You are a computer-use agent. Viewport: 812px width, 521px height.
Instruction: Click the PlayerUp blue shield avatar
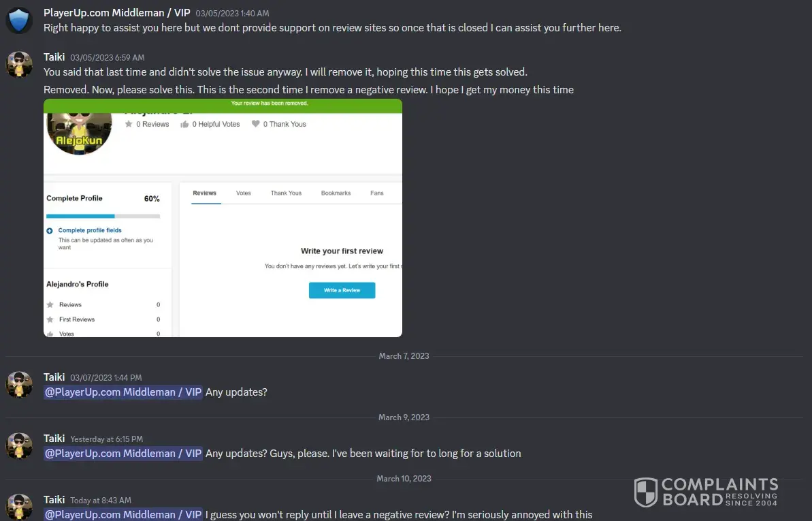click(19, 20)
